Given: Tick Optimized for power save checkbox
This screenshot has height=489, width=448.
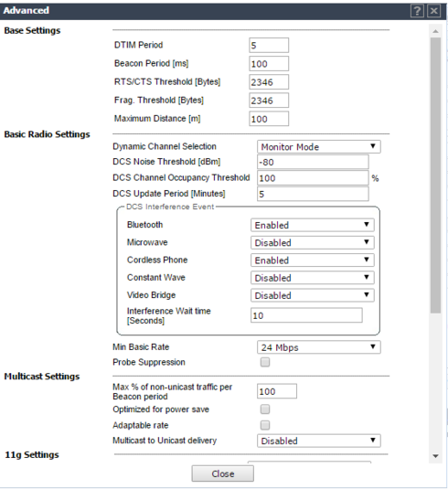Looking at the screenshot, I should (265, 409).
